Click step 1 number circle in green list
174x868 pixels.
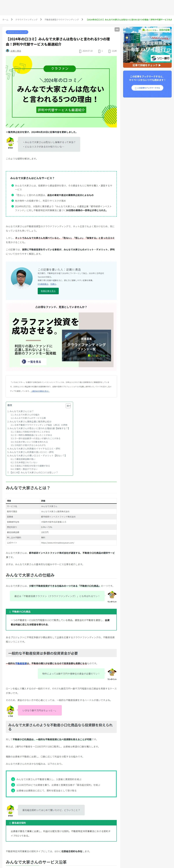(13, 779)
